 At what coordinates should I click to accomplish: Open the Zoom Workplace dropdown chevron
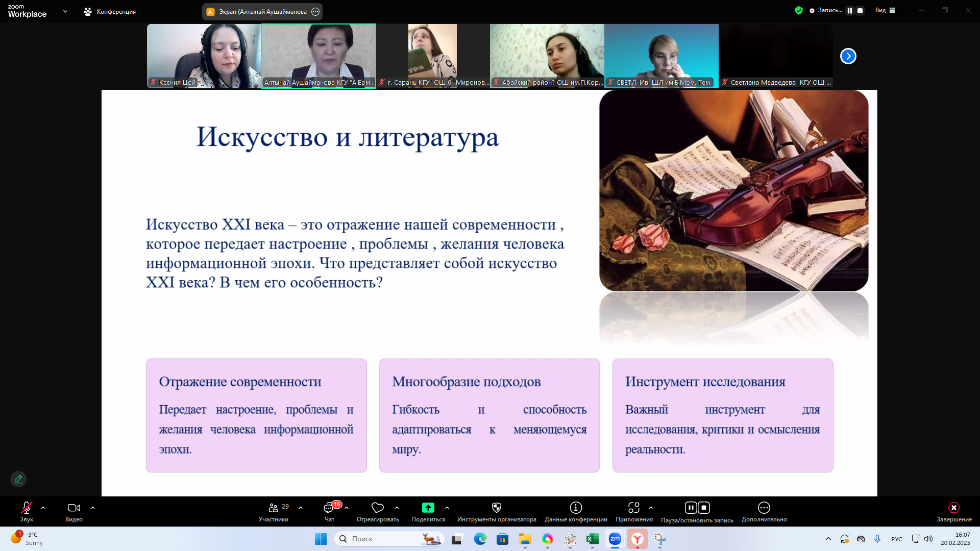[x=65, y=11]
